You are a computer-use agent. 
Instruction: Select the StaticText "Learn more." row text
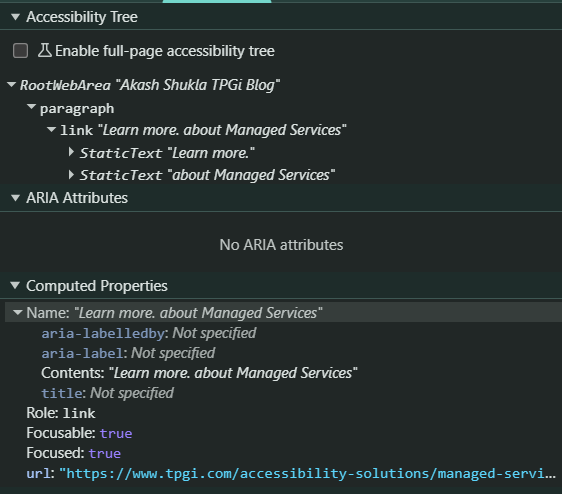167,153
